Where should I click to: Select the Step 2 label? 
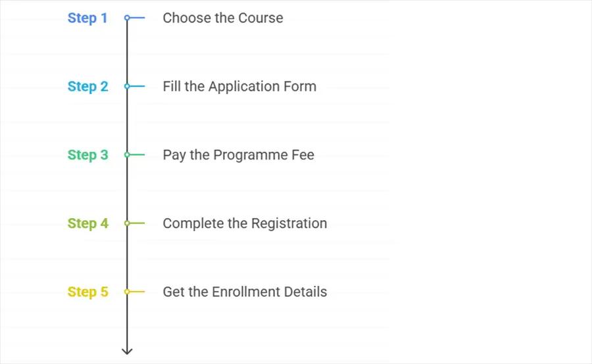88,86
